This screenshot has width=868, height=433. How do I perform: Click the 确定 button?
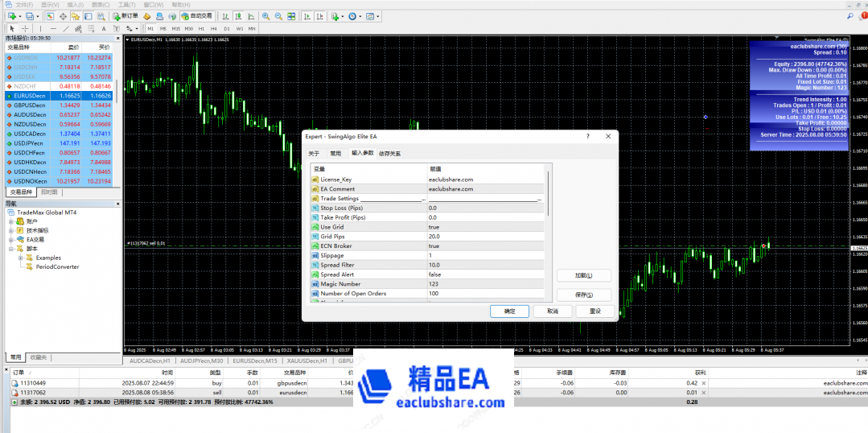pos(509,311)
